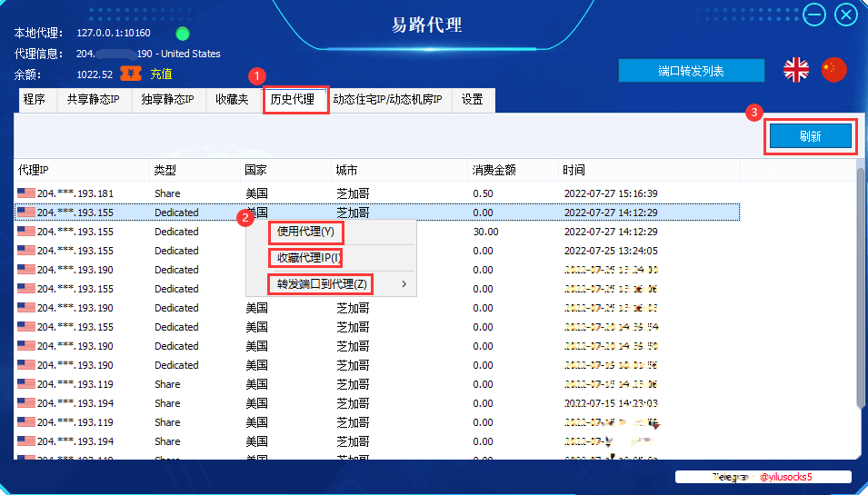Select row with IP 204.***.193.181
868x495 pixels.
pos(377,193)
